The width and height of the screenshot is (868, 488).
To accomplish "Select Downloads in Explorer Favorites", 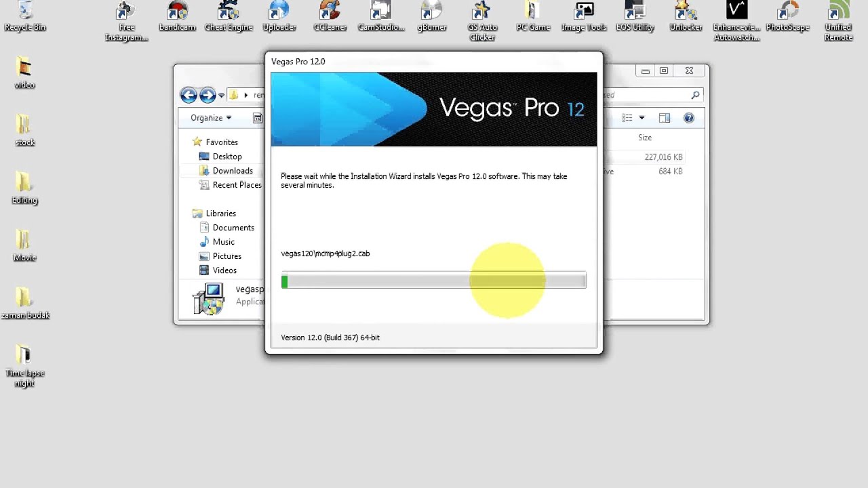I will (226, 171).
